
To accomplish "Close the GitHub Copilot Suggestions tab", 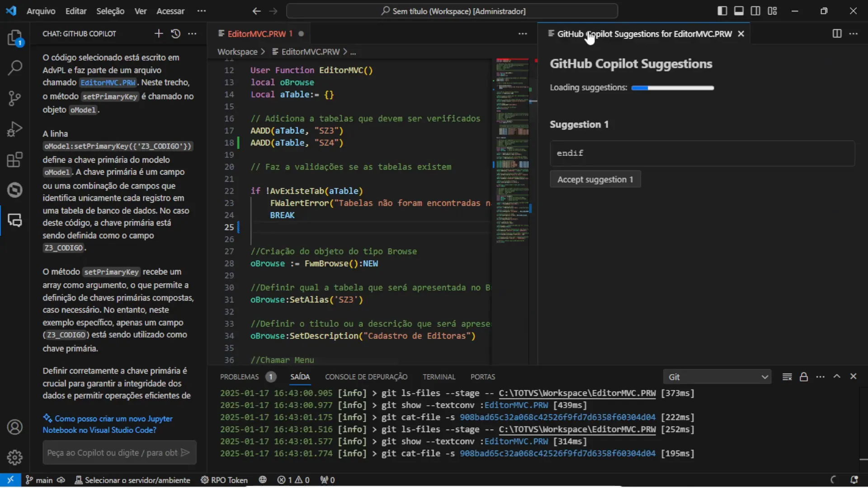I will click(741, 34).
